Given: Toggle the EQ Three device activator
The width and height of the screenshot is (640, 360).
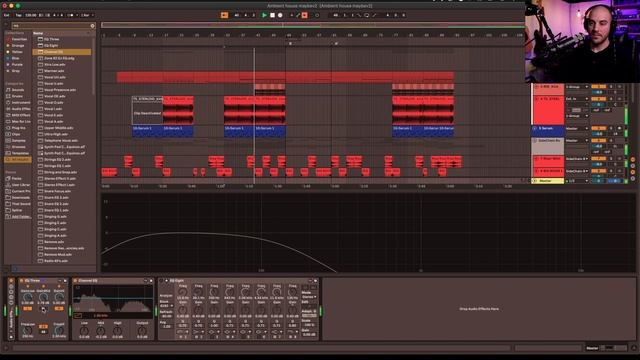Looking at the screenshot, I should coord(22,281).
